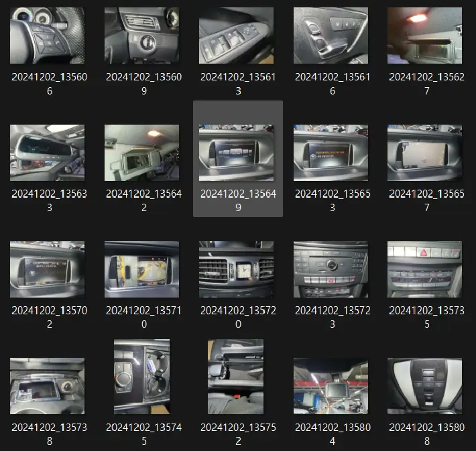Image resolution: width=476 pixels, height=451 pixels.
Task: Select dashboard clock photo 20241202_135720
Action: [x=236, y=269]
